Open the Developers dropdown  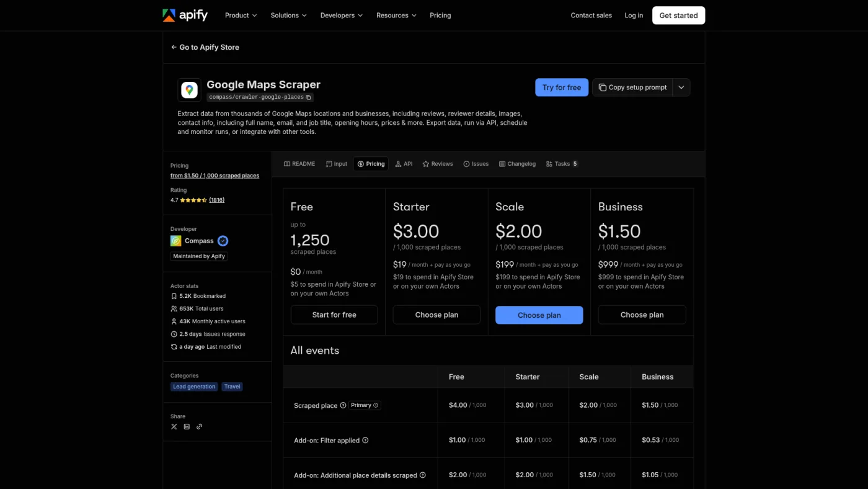pos(342,16)
